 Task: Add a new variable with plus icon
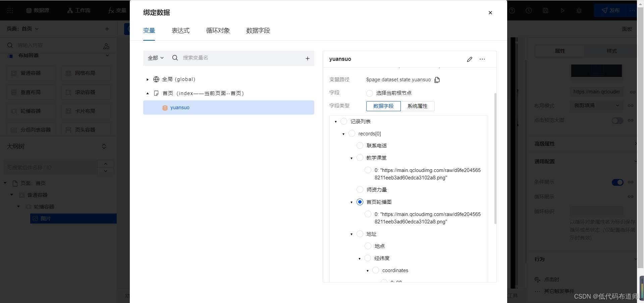(x=307, y=58)
